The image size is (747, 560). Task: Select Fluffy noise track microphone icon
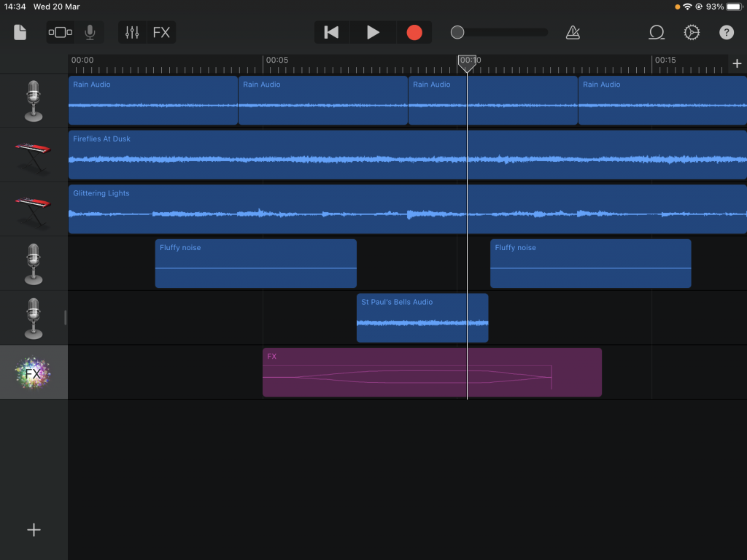pos(34,264)
